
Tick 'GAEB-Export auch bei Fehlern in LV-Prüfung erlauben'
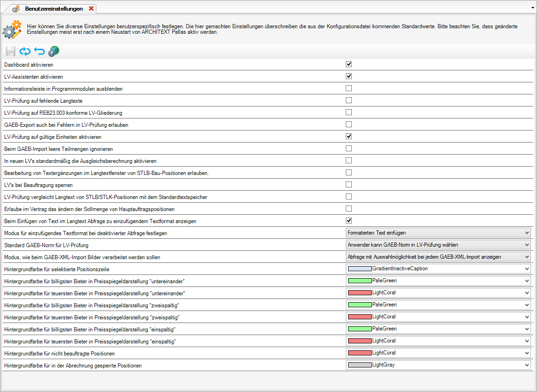click(x=349, y=124)
